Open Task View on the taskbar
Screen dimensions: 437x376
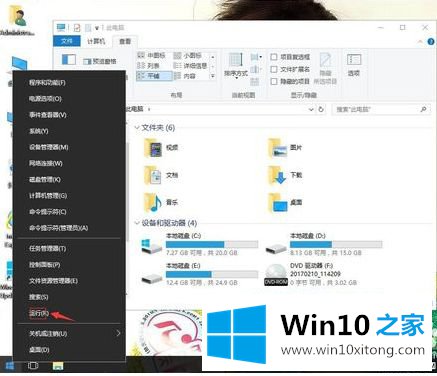[33, 366]
